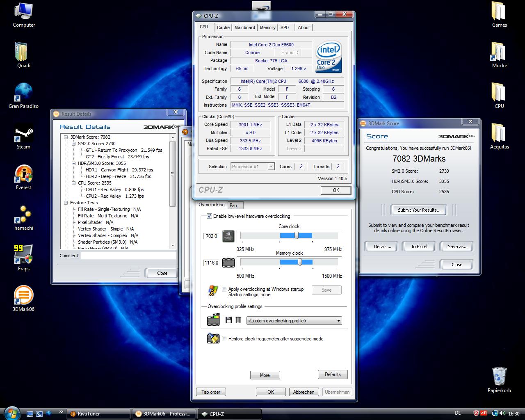The image size is (525, 420).
Task: Open the hamachi desktop shortcut
Action: (x=23, y=218)
